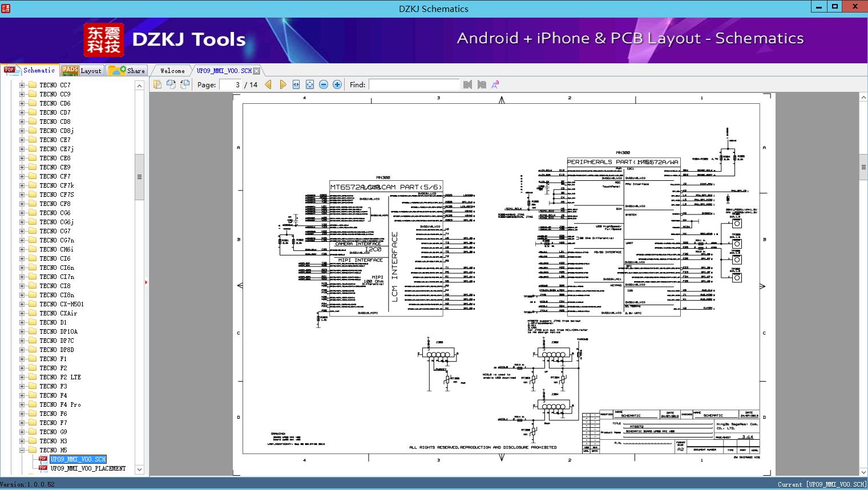
Task: Zoom in with the plus icon
Action: 337,84
